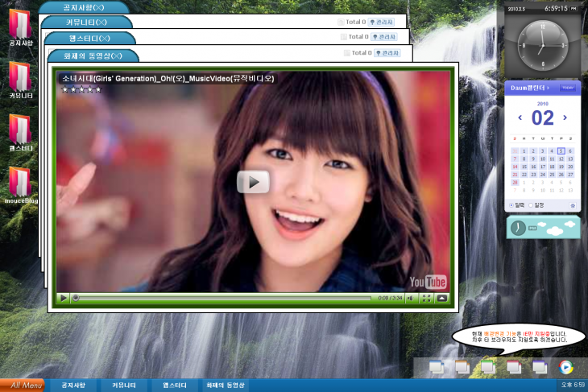This screenshot has height=392, width=588.
Task: Click the 0:00 / 3:34 video time display
Action: [x=390, y=299]
